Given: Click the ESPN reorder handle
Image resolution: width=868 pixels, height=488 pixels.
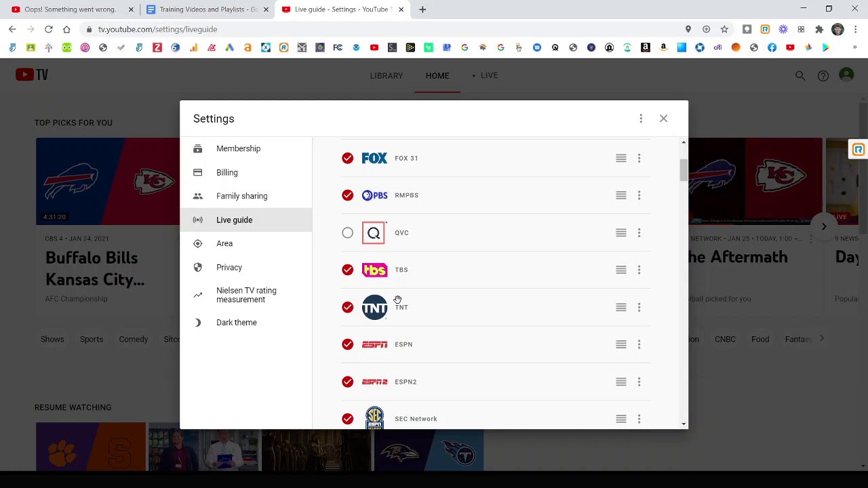Looking at the screenshot, I should [x=621, y=344].
